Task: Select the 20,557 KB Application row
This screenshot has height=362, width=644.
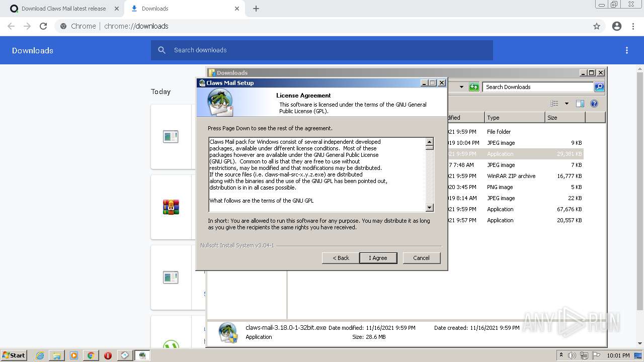Action: click(x=515, y=220)
